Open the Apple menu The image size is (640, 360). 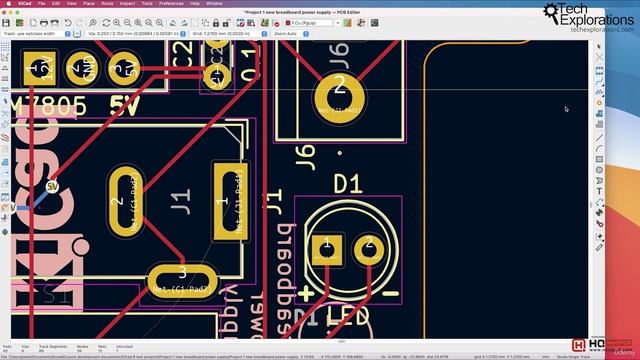[9, 3]
